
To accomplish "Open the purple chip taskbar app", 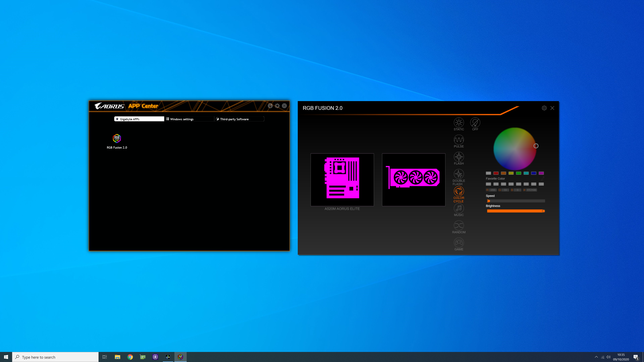I will pyautogui.click(x=155, y=357).
